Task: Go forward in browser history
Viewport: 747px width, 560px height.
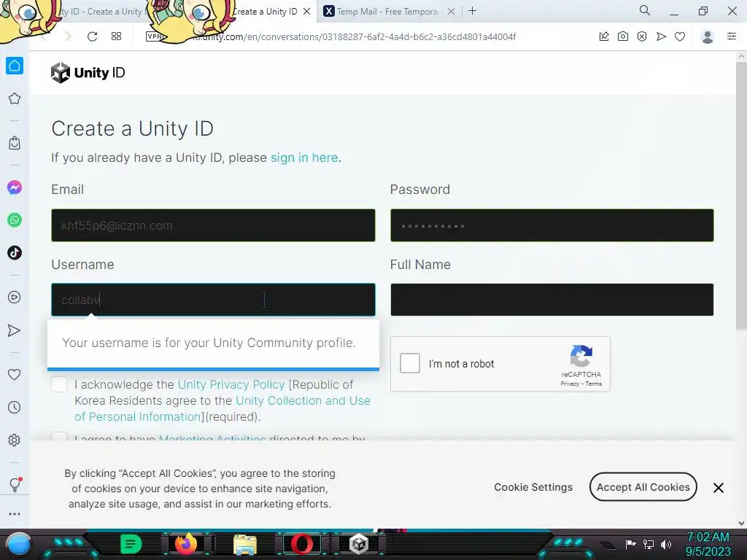Action: coord(68,36)
